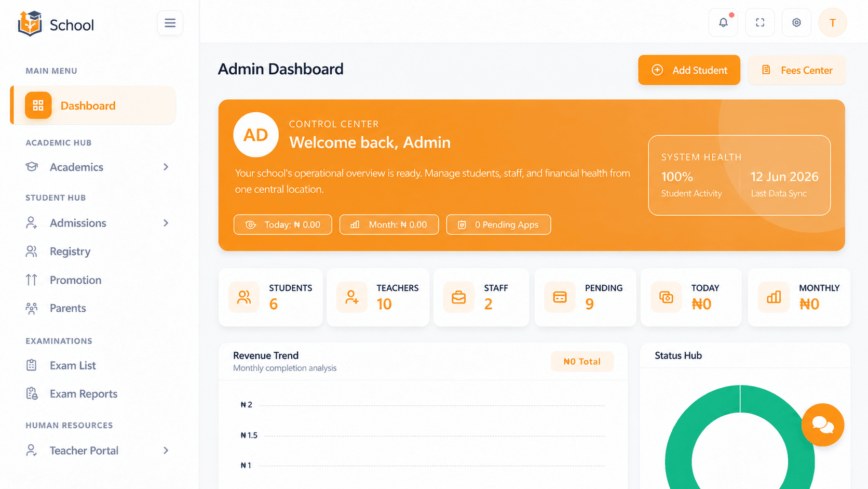Click the 0 Pending Apps pill

(x=498, y=224)
